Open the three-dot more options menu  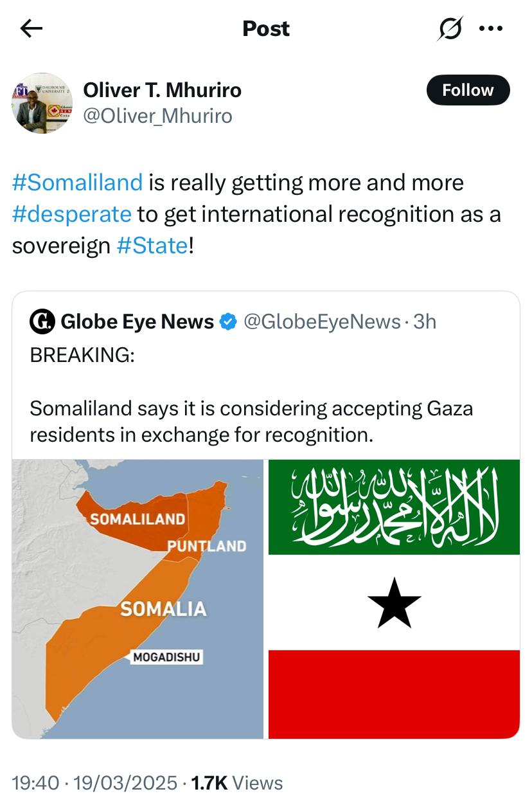[x=491, y=28]
